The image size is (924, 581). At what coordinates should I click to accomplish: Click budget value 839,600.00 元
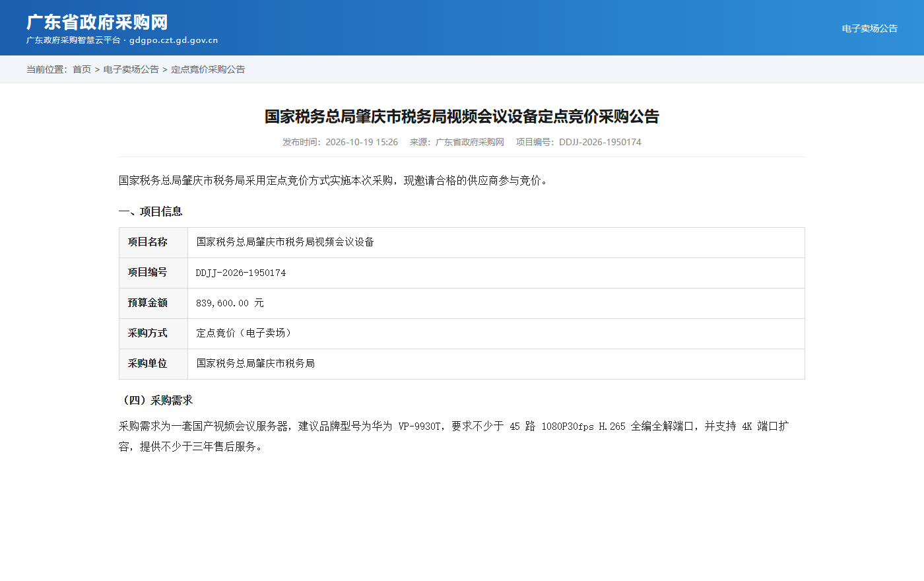tap(230, 303)
